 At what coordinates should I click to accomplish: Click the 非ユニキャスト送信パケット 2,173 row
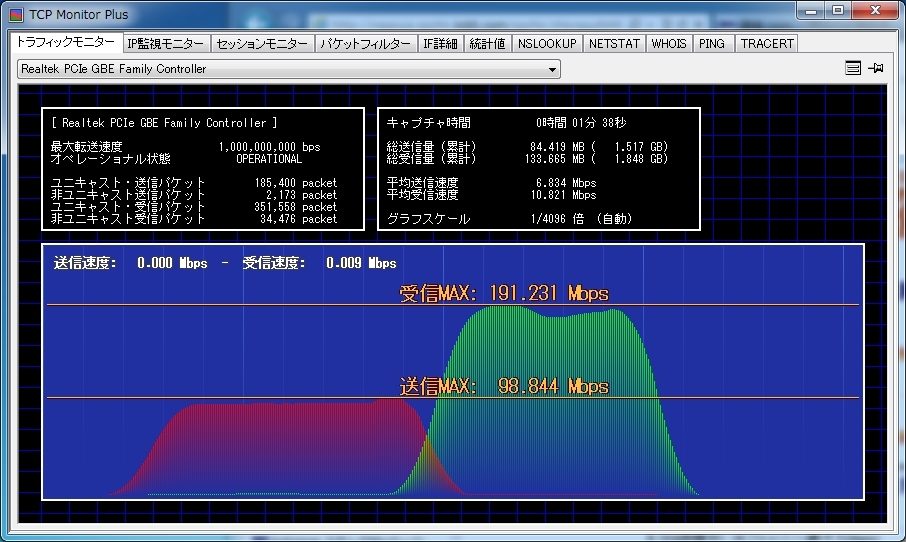194,195
